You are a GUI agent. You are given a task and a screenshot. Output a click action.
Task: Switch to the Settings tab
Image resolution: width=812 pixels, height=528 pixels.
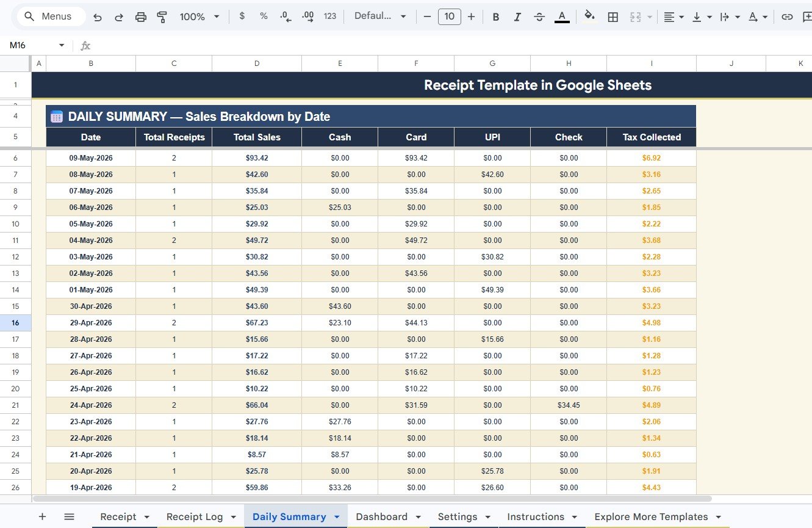pos(458,517)
